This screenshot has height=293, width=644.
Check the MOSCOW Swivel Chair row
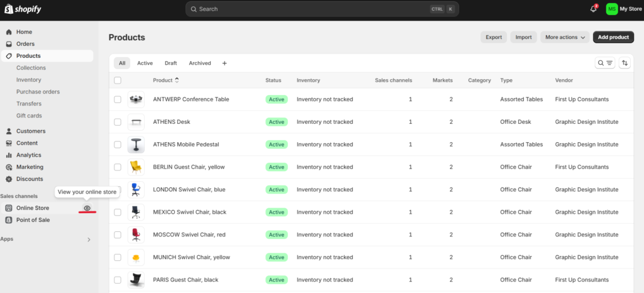coord(118,235)
